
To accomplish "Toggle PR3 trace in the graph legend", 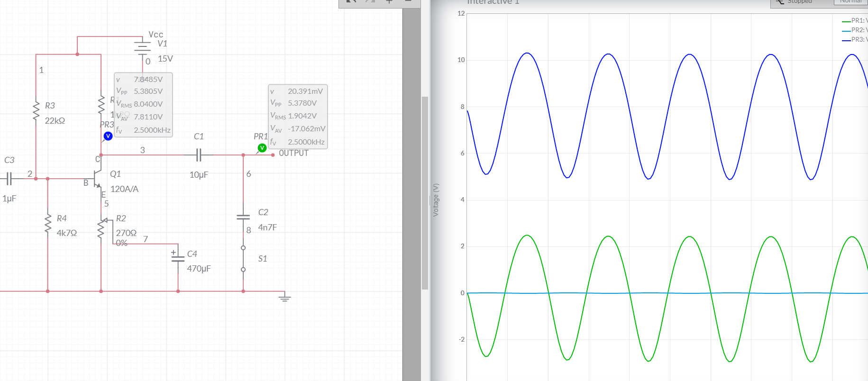I will 855,39.
